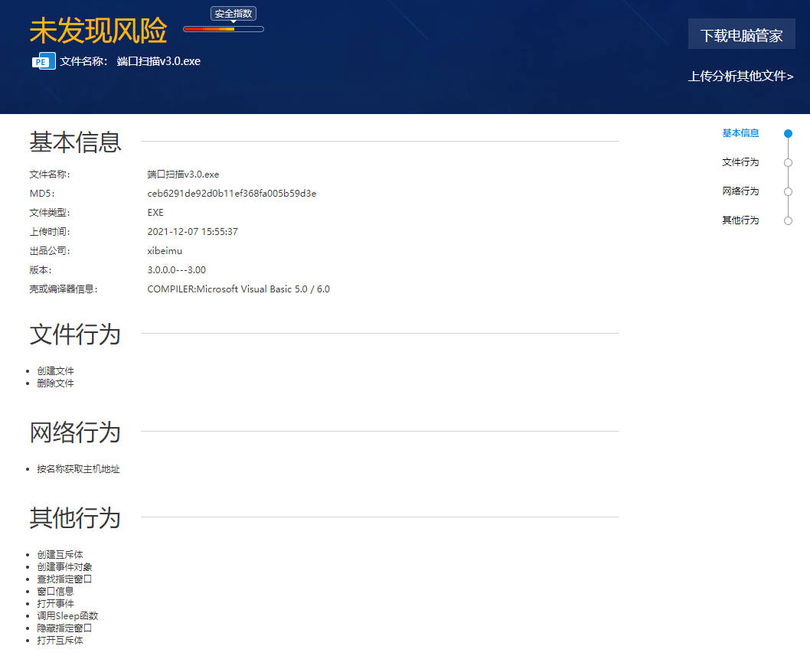Jump to 文件行为 in side navigation
This screenshot has width=810, height=672.
tap(740, 162)
